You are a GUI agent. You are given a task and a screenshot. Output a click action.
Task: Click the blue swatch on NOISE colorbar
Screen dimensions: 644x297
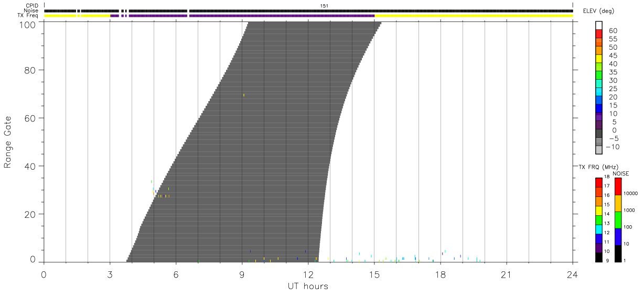click(x=618, y=237)
